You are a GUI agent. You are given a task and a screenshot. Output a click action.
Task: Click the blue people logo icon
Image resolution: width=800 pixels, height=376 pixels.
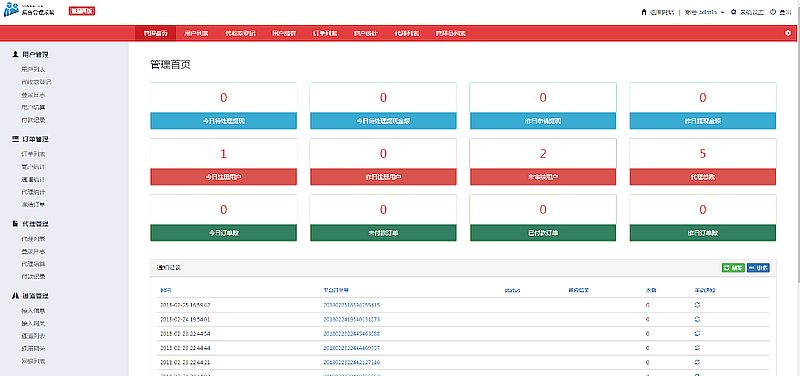[x=11, y=10]
